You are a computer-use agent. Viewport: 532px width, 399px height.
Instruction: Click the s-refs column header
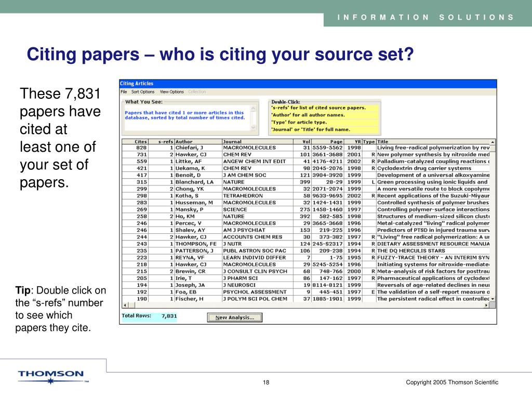click(161, 141)
